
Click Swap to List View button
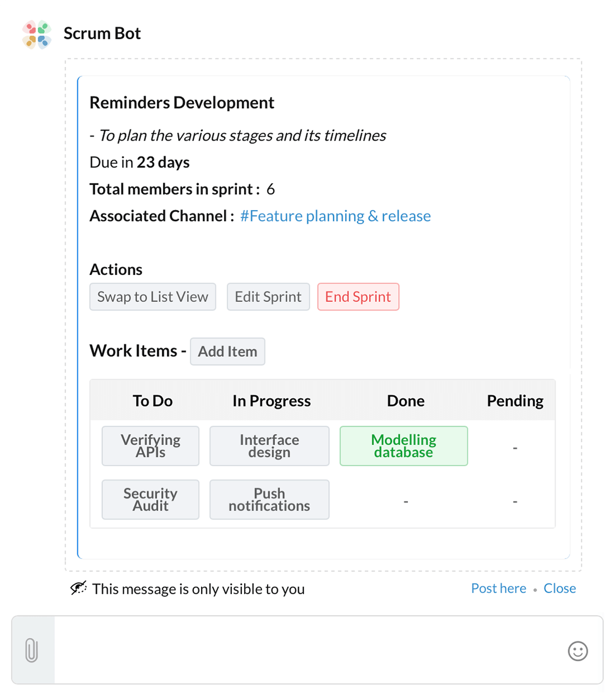click(152, 297)
